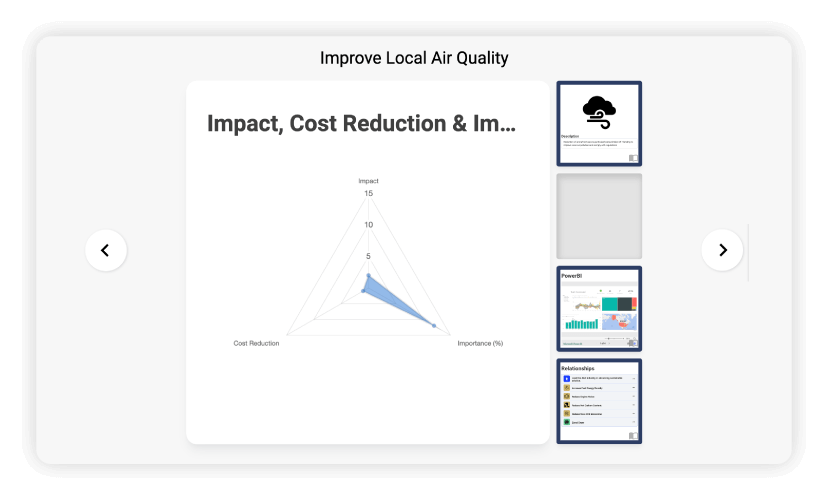Click the Impact data point on radar chart

coord(369,276)
